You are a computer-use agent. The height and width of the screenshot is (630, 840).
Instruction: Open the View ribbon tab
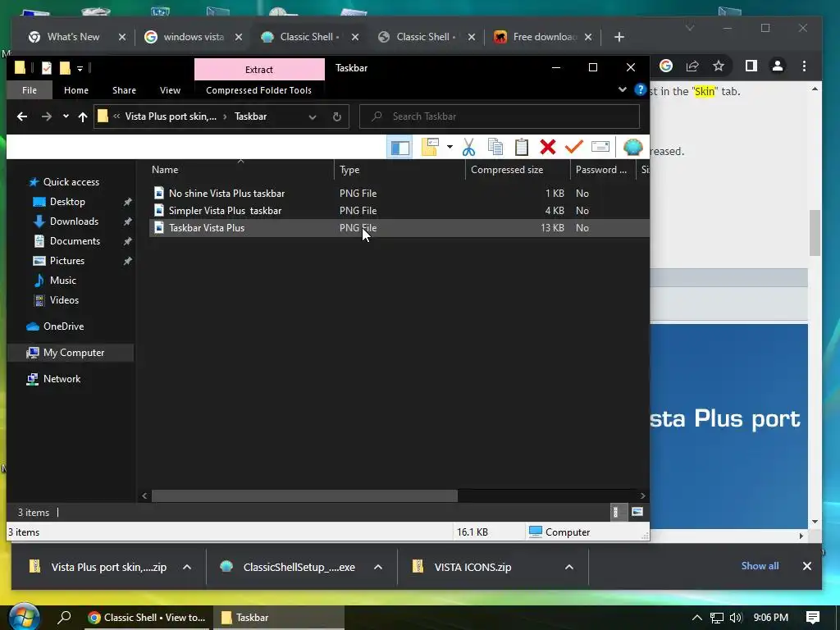point(170,90)
